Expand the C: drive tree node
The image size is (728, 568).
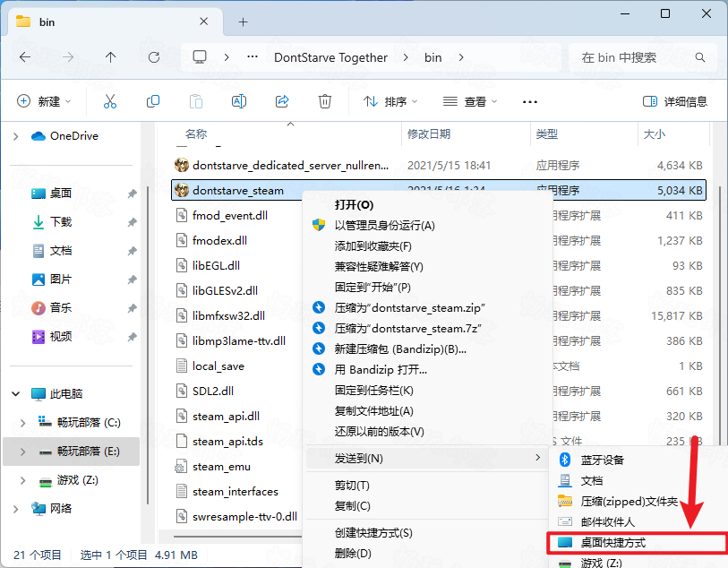pos(22,423)
